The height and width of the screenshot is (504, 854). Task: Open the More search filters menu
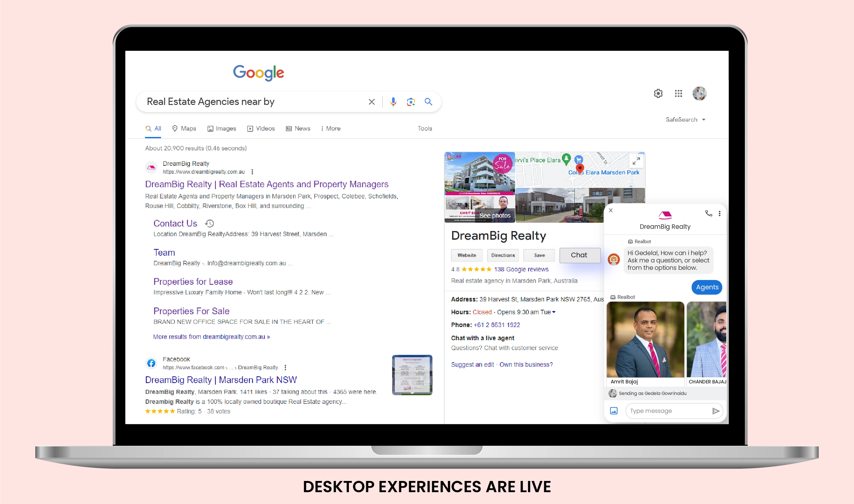(331, 128)
